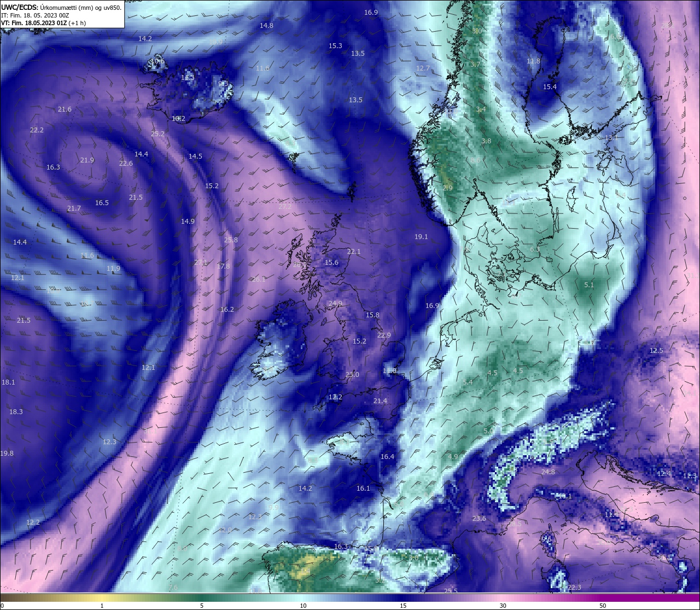Click the 18.1 value at left edge
Viewport: 700px width, 610px height.
(x=8, y=382)
